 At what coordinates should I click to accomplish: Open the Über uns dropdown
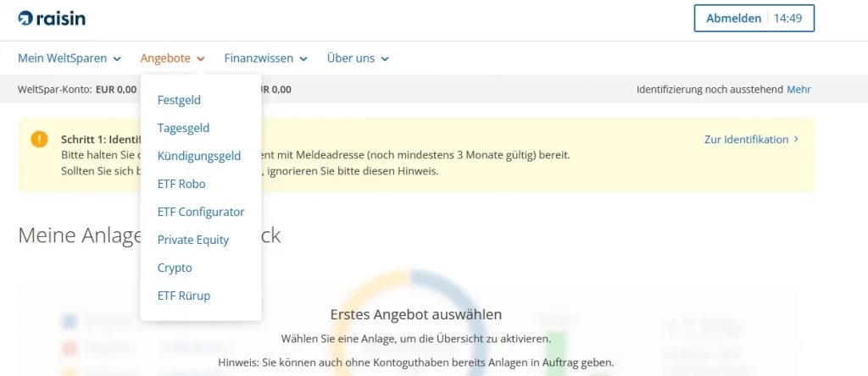click(x=358, y=58)
